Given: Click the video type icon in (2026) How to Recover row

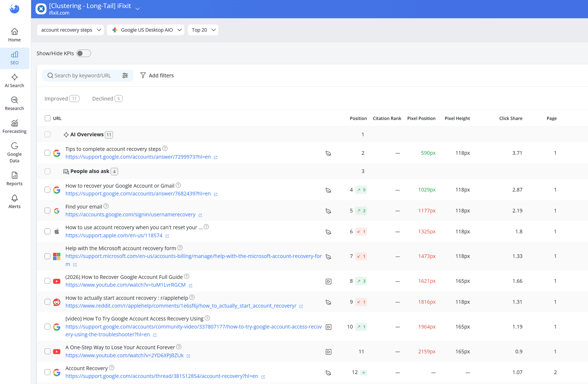Looking at the screenshot, I should pyautogui.click(x=328, y=281).
